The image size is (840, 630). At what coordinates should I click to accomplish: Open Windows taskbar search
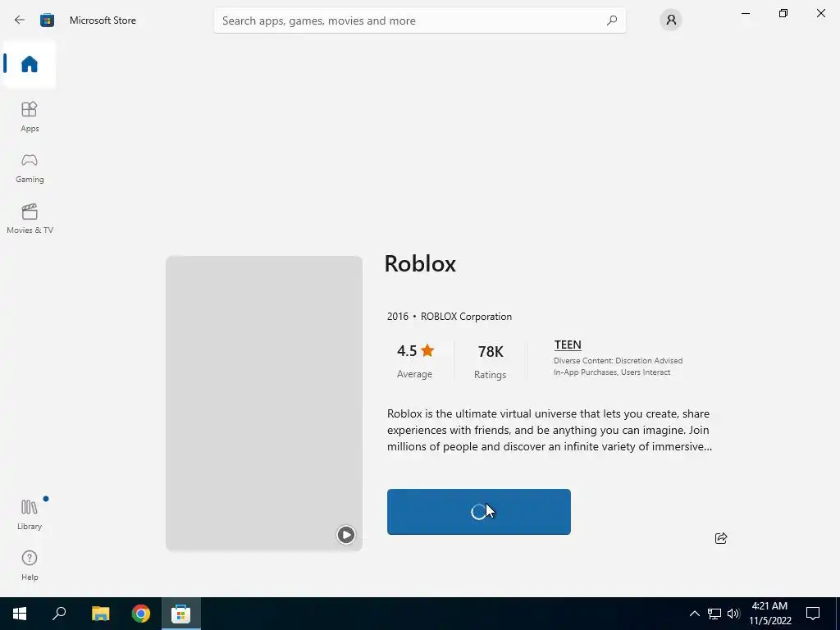coord(59,614)
